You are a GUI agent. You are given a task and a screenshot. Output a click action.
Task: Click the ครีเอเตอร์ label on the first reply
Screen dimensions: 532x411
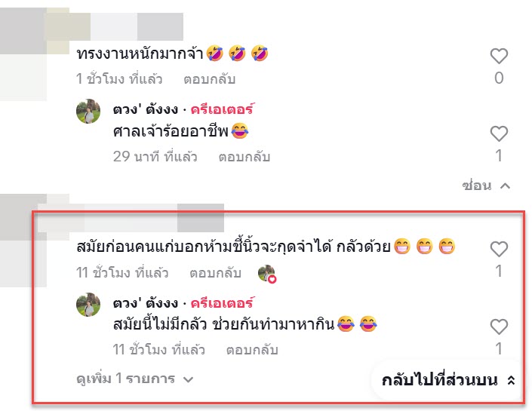click(222, 109)
